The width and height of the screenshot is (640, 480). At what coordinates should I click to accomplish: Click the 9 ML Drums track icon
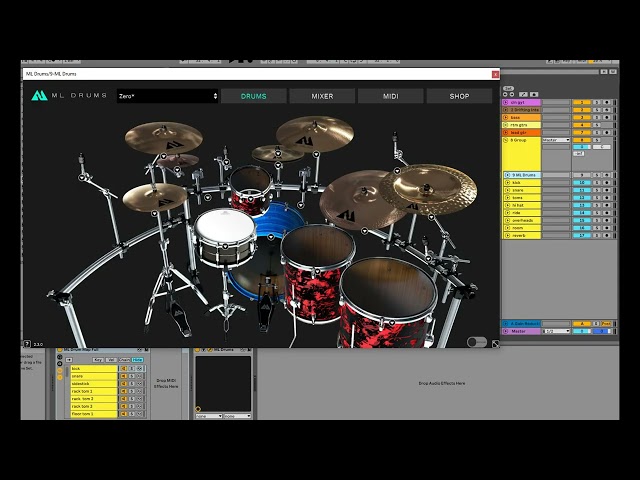pos(507,175)
